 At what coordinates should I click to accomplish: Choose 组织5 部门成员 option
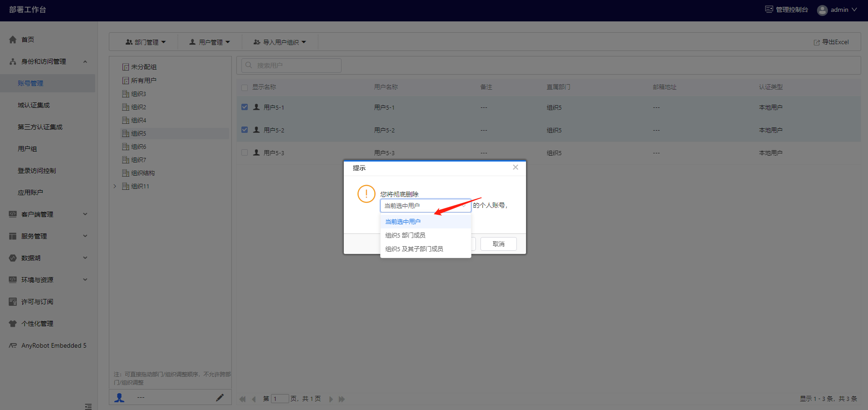pos(425,235)
